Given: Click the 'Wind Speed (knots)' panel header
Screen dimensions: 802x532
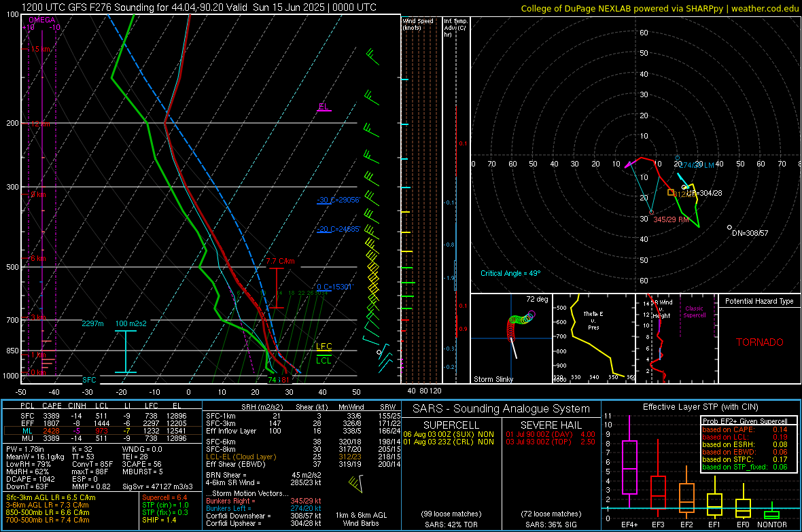Looking at the screenshot, I should [418, 24].
